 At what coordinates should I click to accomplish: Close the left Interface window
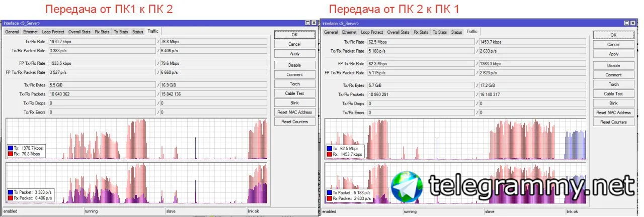click(x=314, y=23)
